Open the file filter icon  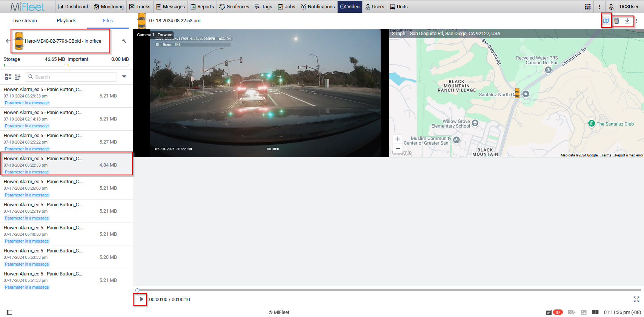(x=124, y=77)
